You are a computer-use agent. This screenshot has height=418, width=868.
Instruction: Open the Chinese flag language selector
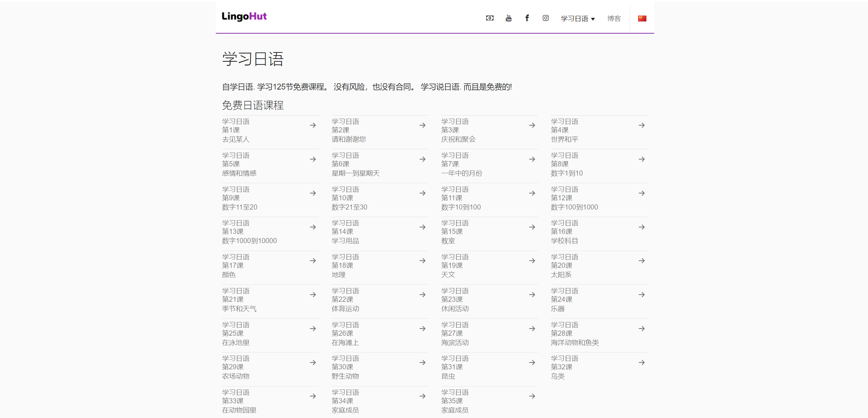coord(642,18)
